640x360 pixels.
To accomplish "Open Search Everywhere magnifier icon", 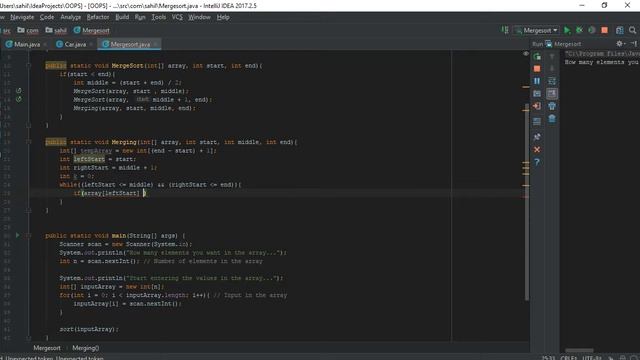I will pyautogui.click(x=633, y=30).
